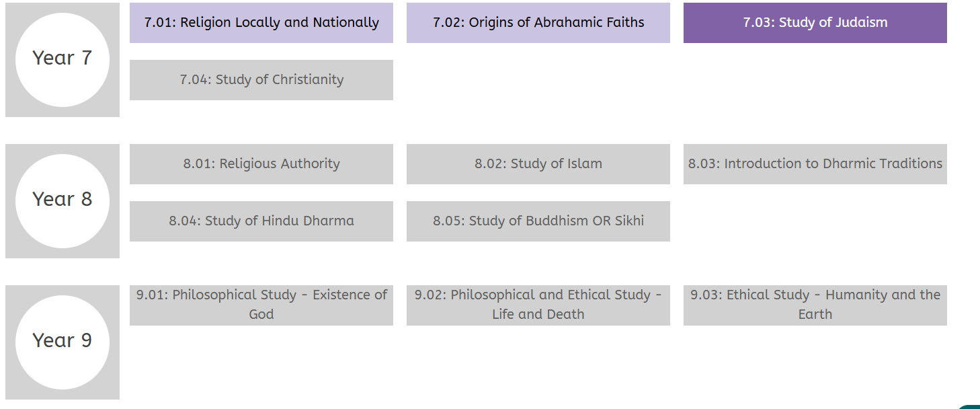Open 8.01 Religious Authority unit
Image resolution: width=980 pixels, height=409 pixels.
261,164
